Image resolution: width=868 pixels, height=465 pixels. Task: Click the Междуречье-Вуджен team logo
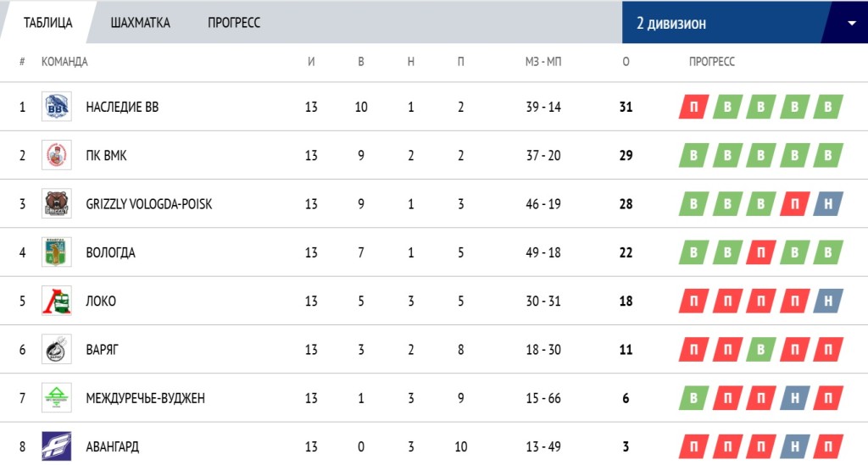click(x=57, y=397)
